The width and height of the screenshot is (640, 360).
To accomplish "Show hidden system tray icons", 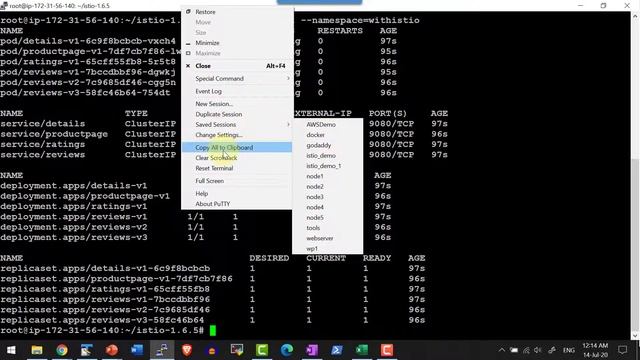I will pos(502,350).
